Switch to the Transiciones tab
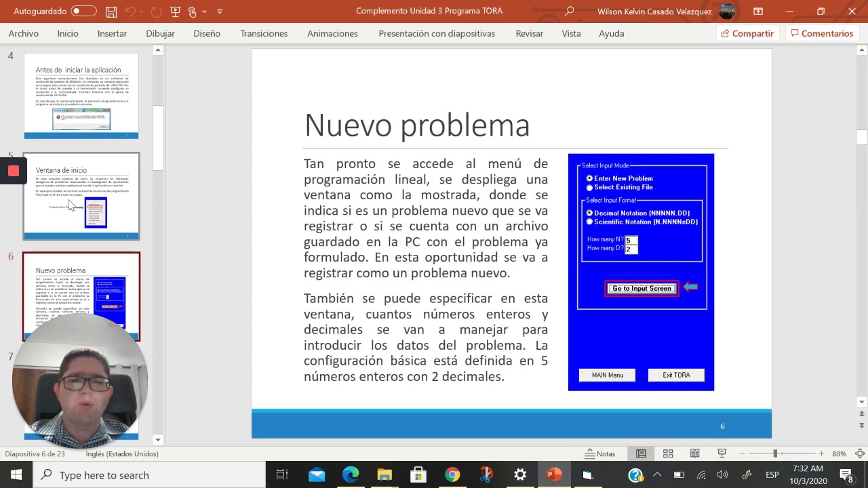The width and height of the screenshot is (868, 488). [x=264, y=33]
